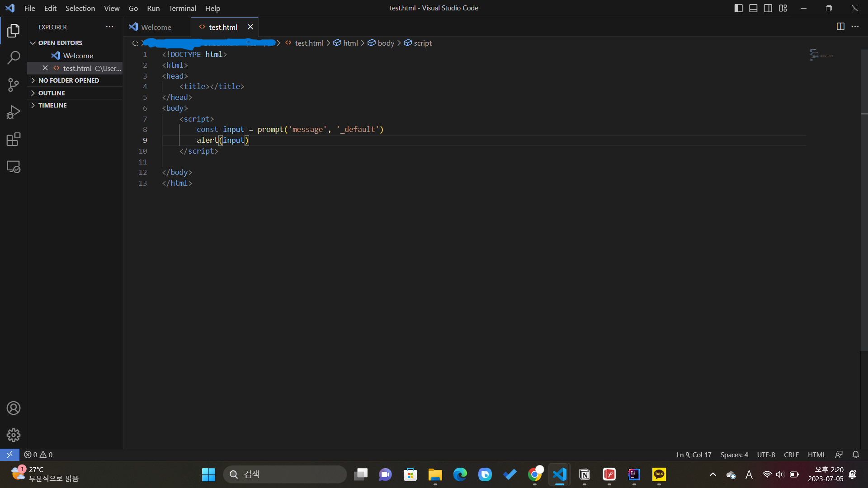Open notifications bell in status bar
Viewport: 868px width, 488px height.
pos(856,455)
